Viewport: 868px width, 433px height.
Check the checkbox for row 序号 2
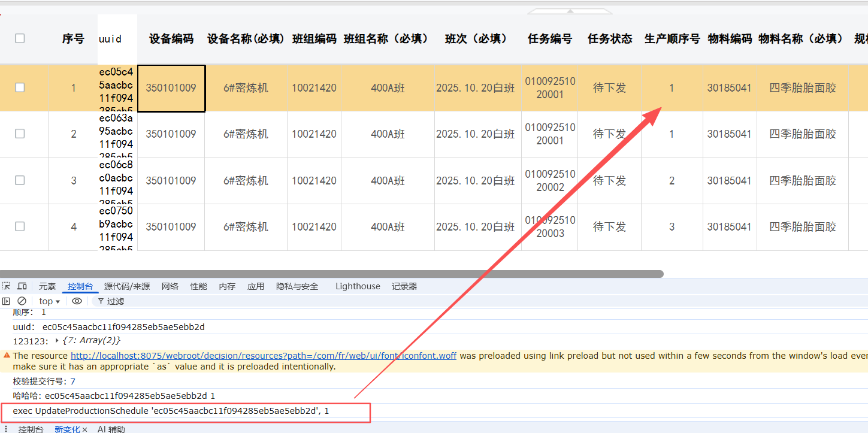click(x=20, y=134)
